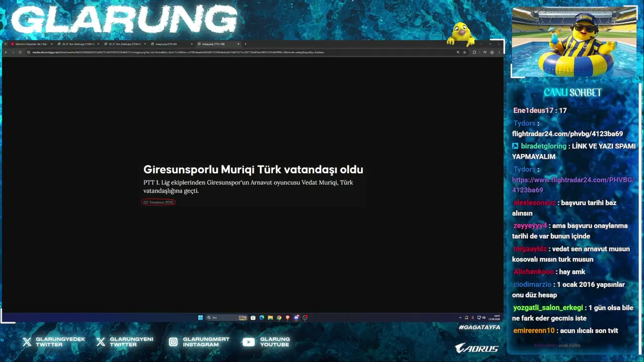Click chat username zeyyeyyy4

(x=530, y=226)
